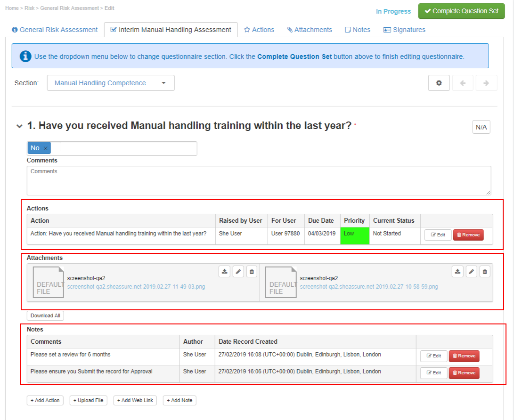Viewport: 514px width, 420px height.
Task: Go to previous section with left arrow
Action: point(463,83)
